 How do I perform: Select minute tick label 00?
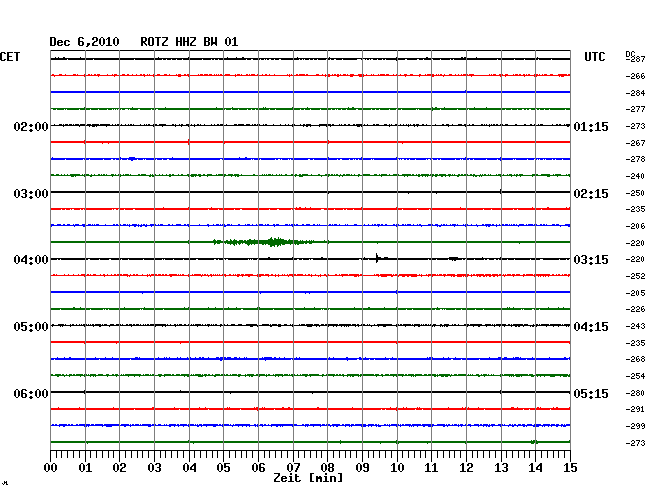(x=51, y=467)
